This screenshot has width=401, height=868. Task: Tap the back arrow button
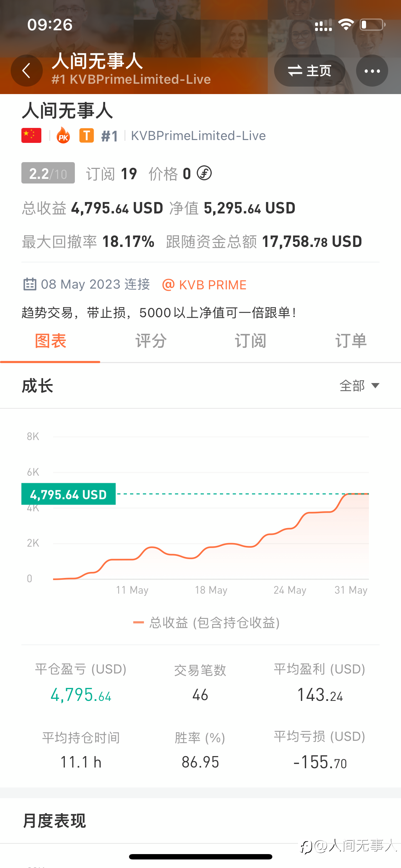[x=26, y=71]
